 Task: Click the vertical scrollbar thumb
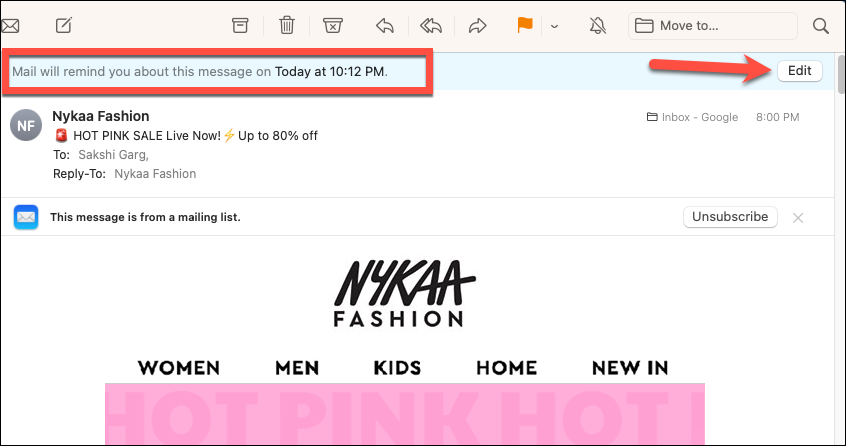pyautogui.click(x=840, y=73)
